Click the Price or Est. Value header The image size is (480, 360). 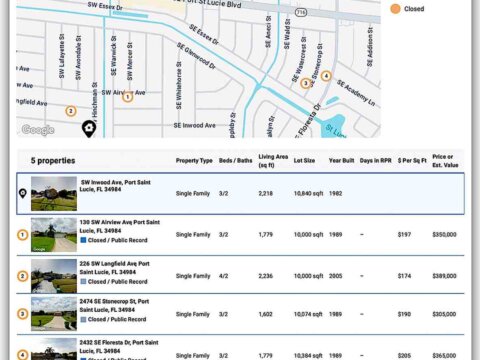click(445, 161)
